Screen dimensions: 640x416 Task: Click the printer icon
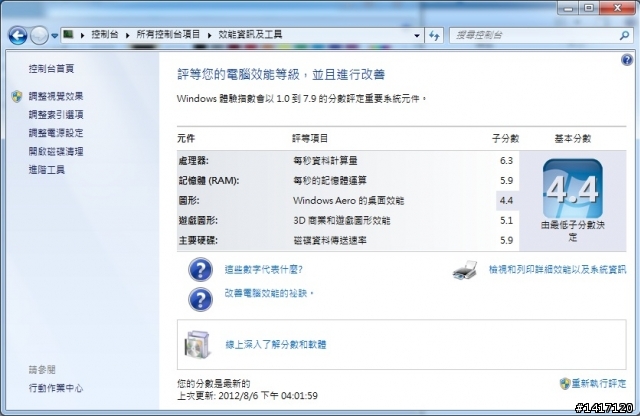pos(465,270)
